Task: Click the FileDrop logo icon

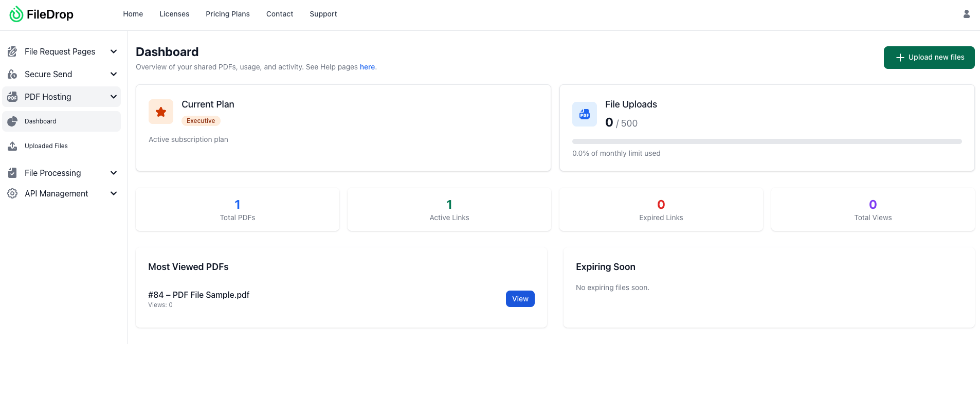Action: click(x=16, y=14)
